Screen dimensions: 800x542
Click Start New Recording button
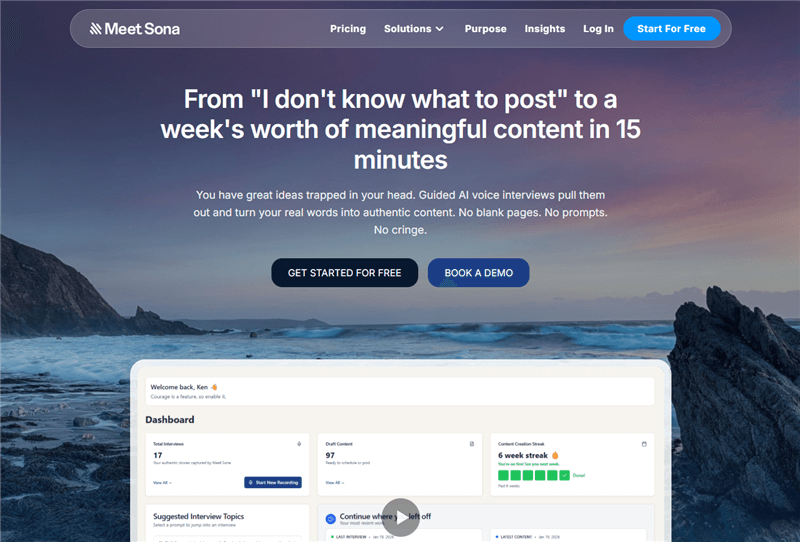(273, 482)
